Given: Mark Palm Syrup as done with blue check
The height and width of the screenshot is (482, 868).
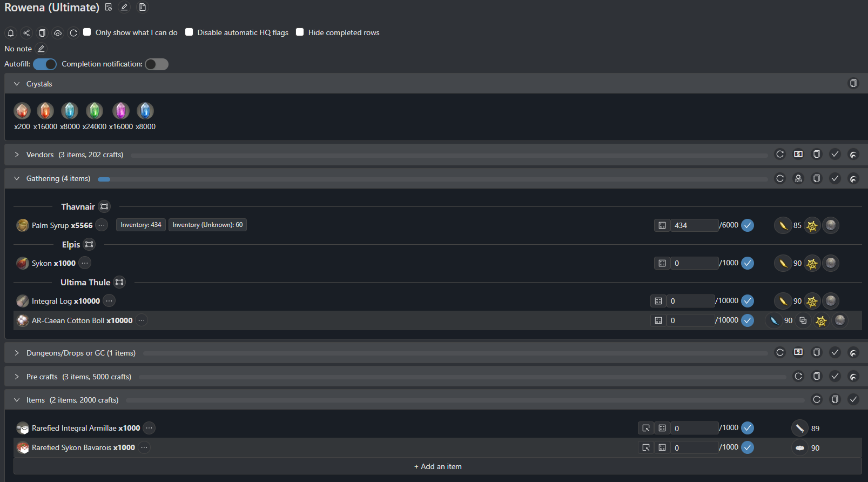Looking at the screenshot, I should [748, 225].
